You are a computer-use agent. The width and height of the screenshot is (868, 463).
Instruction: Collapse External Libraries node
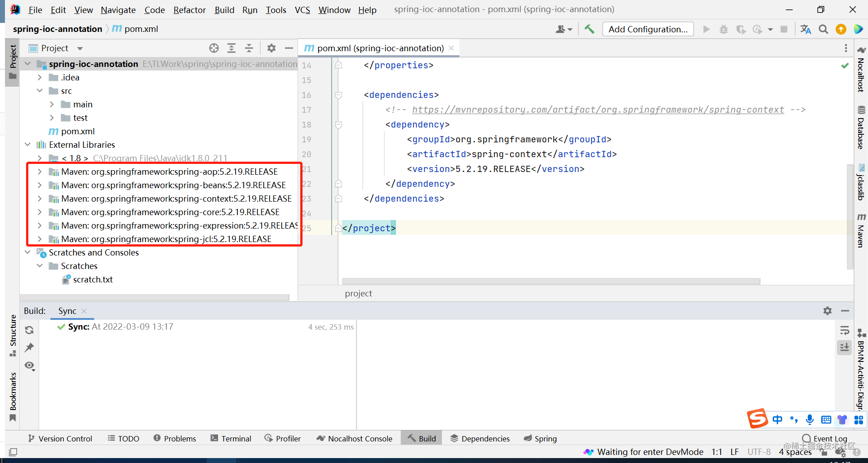click(28, 145)
